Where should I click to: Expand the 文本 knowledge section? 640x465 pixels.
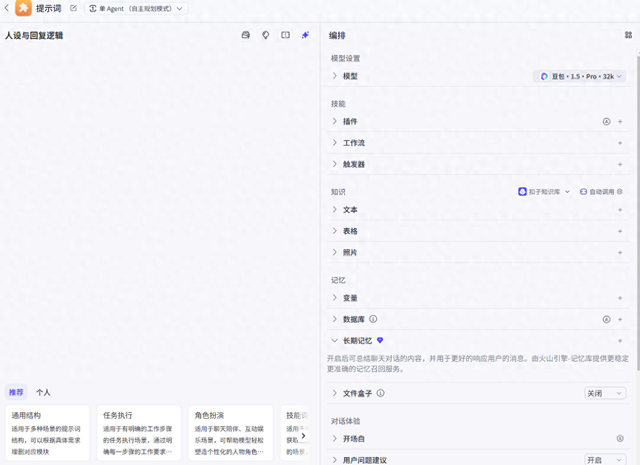coord(335,210)
